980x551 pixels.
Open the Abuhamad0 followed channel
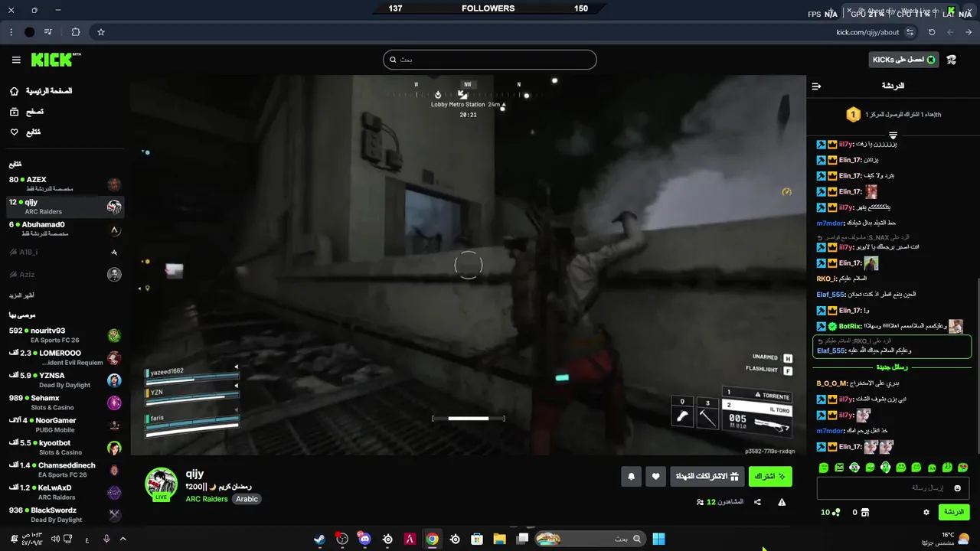65,229
